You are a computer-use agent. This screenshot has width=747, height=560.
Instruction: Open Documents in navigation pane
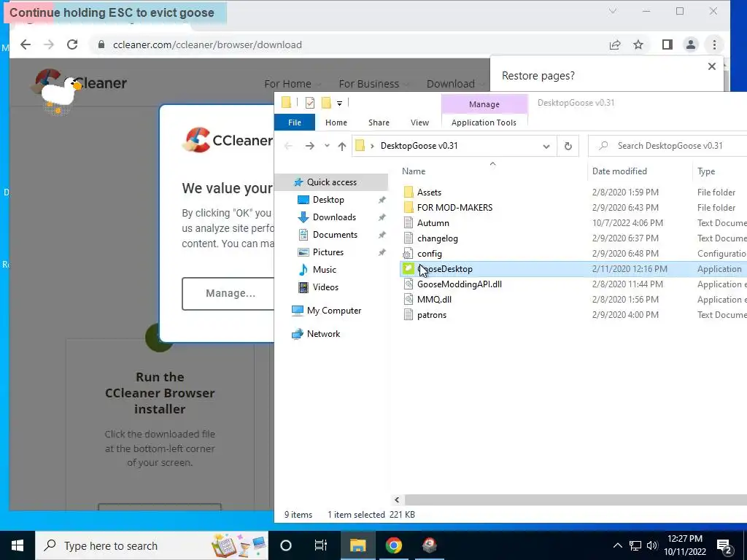click(x=335, y=235)
